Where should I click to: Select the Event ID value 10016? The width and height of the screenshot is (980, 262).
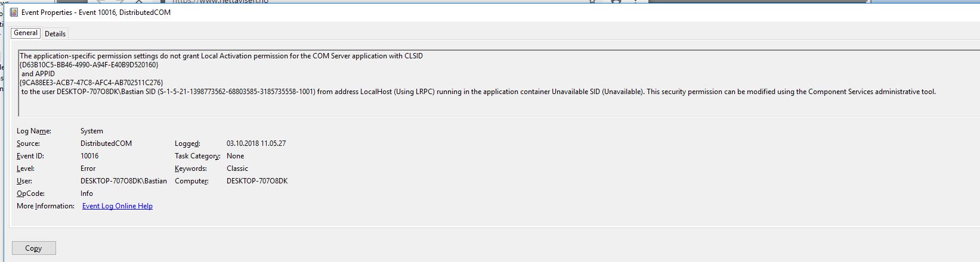pyautogui.click(x=89, y=156)
